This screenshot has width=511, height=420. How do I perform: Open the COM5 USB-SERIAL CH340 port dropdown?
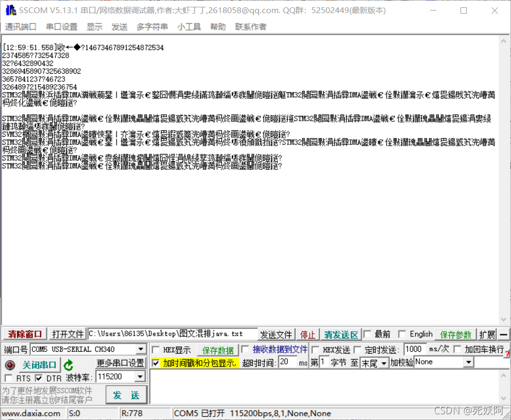tap(140, 349)
